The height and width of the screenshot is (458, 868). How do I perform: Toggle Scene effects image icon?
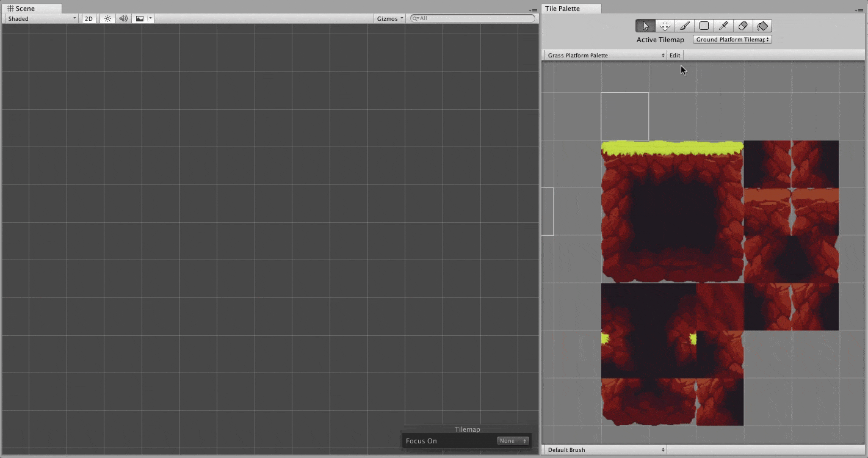pos(140,19)
